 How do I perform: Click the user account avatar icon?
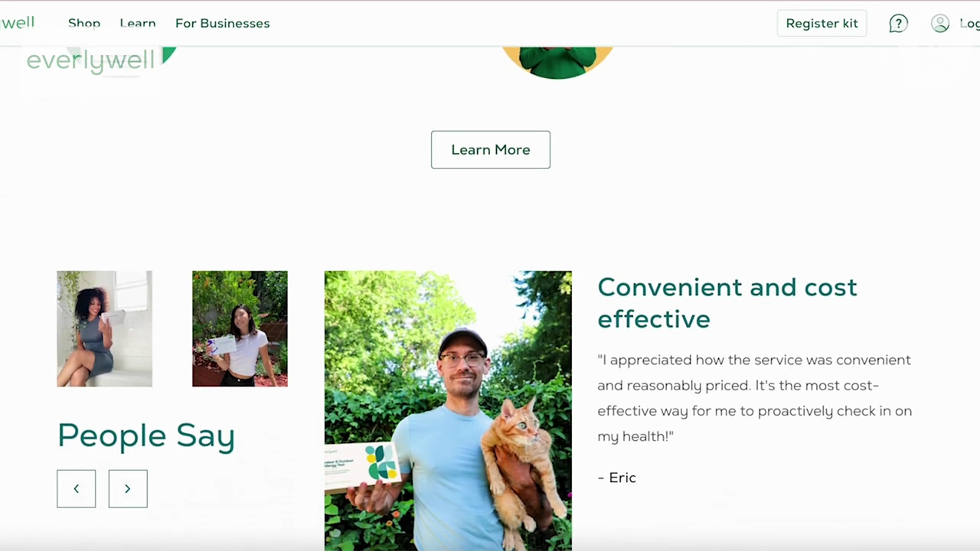pyautogui.click(x=940, y=24)
